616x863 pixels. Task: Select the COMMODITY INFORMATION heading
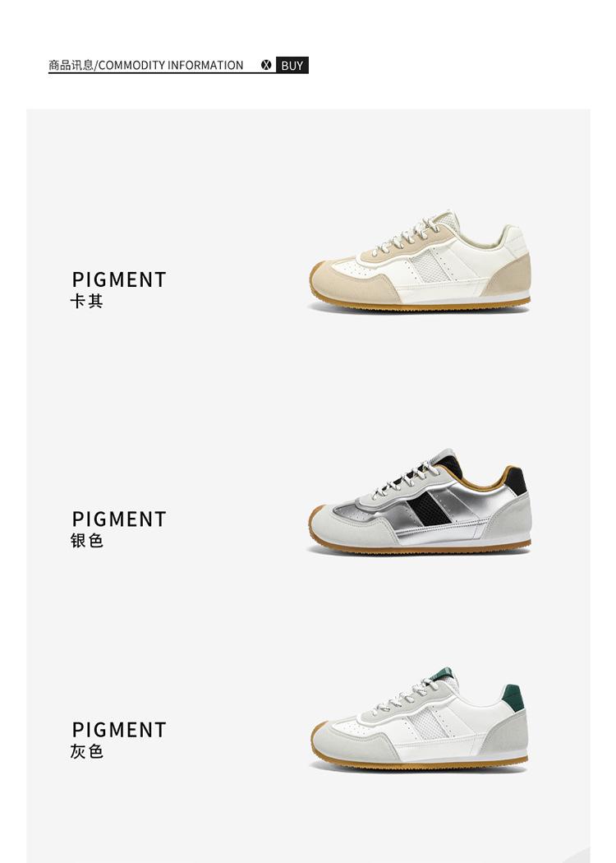(171, 65)
